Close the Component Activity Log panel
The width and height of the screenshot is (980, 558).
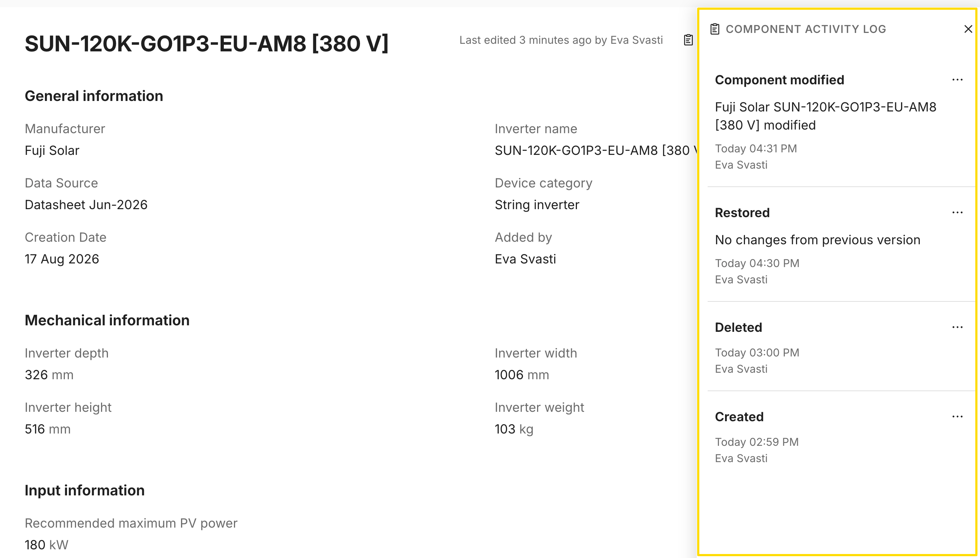(x=968, y=29)
